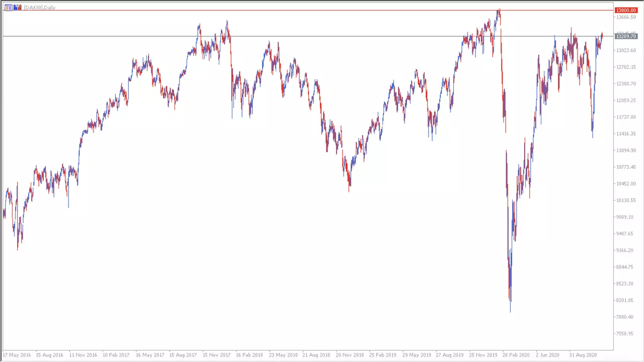Click the 7880.40 price axis value
The height and width of the screenshot is (362, 644).
625,317
